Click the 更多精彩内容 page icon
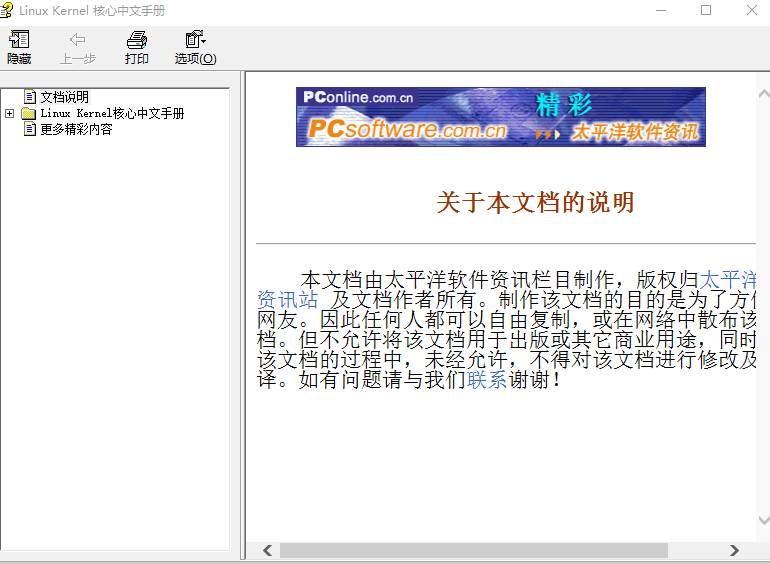770x564 pixels. point(29,129)
